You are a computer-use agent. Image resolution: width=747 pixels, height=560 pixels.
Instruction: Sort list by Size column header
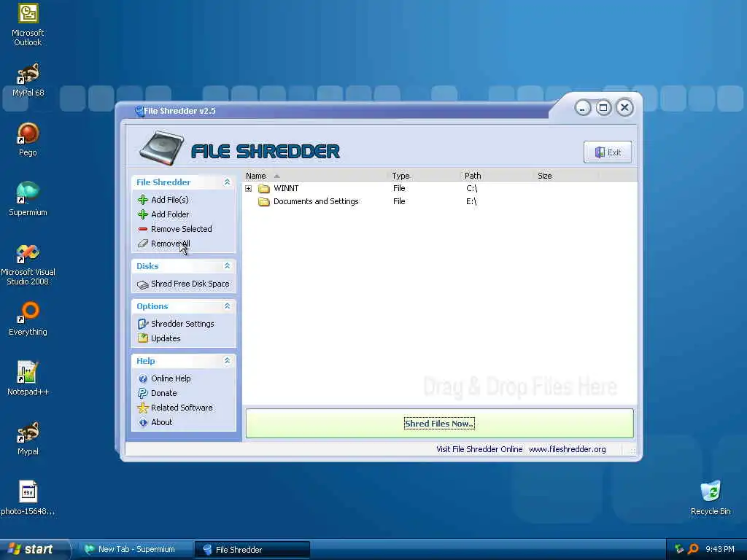[x=566, y=176]
